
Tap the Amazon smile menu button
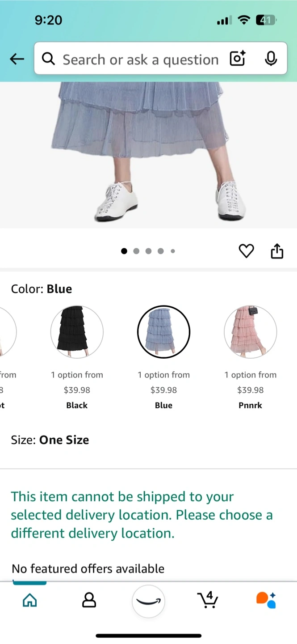[148, 601]
